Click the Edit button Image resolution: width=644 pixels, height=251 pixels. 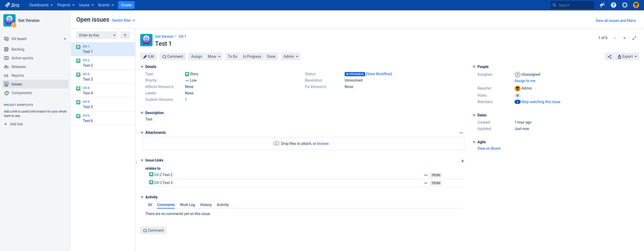(x=149, y=57)
